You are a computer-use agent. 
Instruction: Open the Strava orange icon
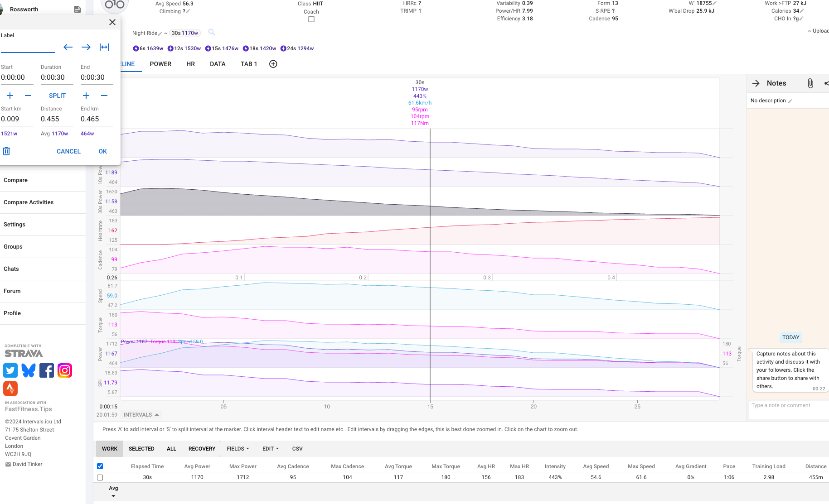coord(10,389)
